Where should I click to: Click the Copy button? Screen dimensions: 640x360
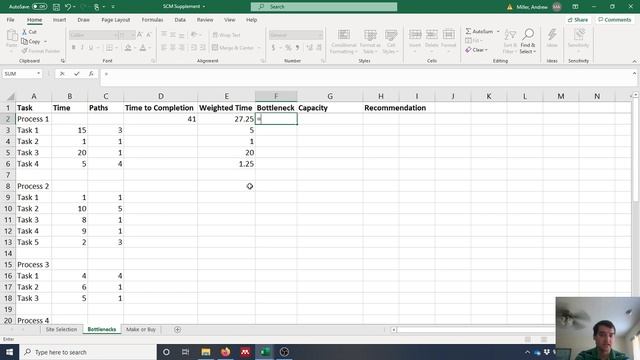[x=31, y=42]
